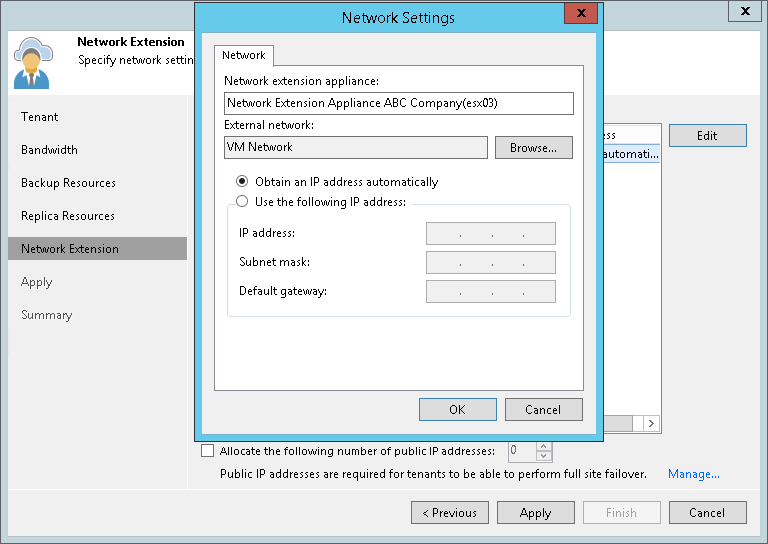The height and width of the screenshot is (544, 768).
Task: Cancel the Network Settings dialog
Action: (544, 409)
